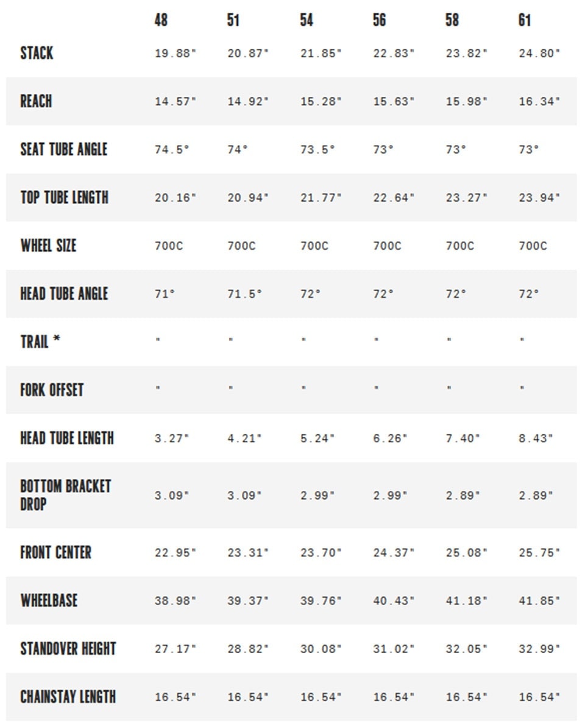Click the TRAIL asterisk label

tap(40, 341)
